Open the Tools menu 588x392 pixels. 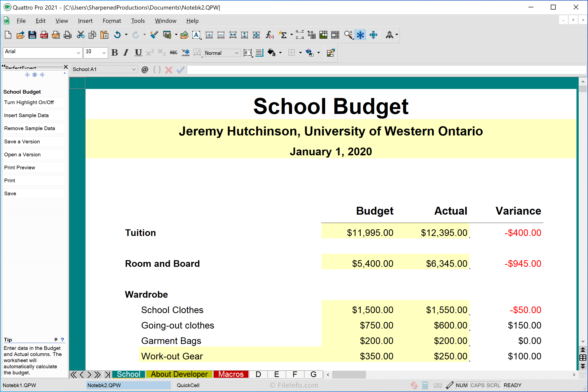pos(138,21)
